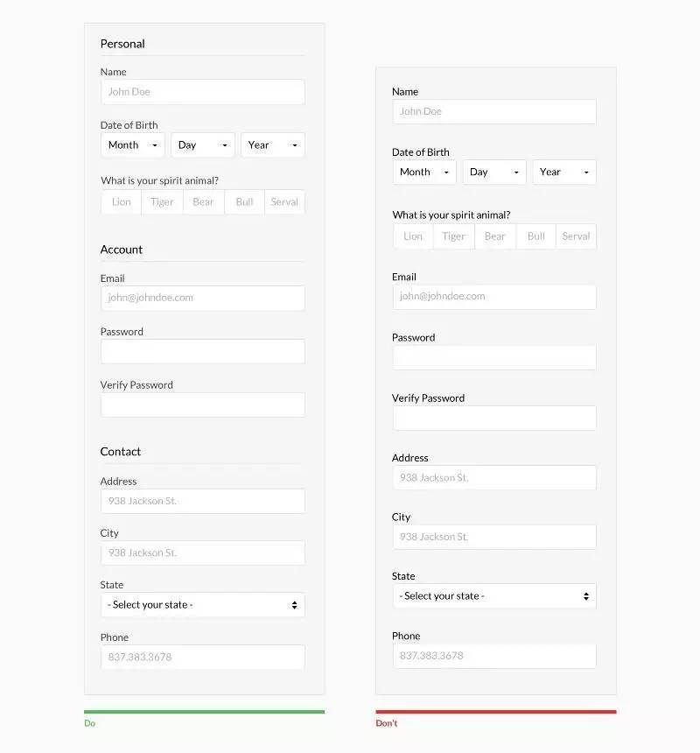Screen dimensions: 700x753
Task: Select Bear spirit animal in the right form
Action: pos(495,236)
